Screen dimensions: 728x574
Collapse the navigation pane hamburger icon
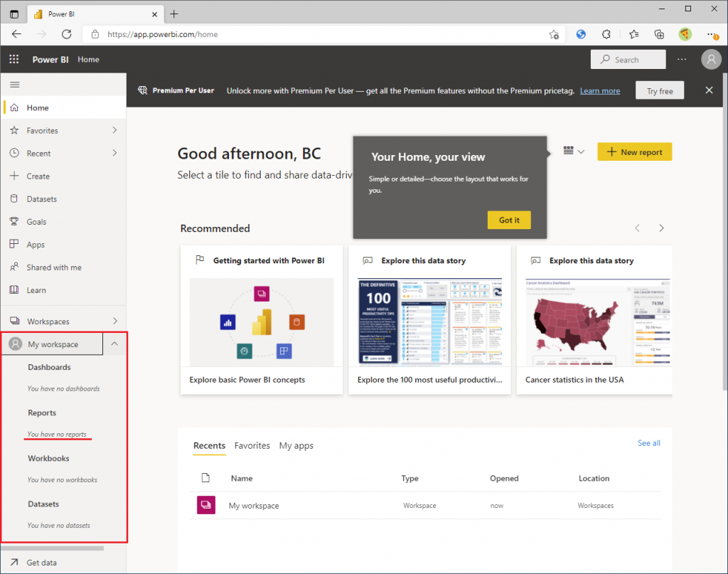pyautogui.click(x=15, y=85)
